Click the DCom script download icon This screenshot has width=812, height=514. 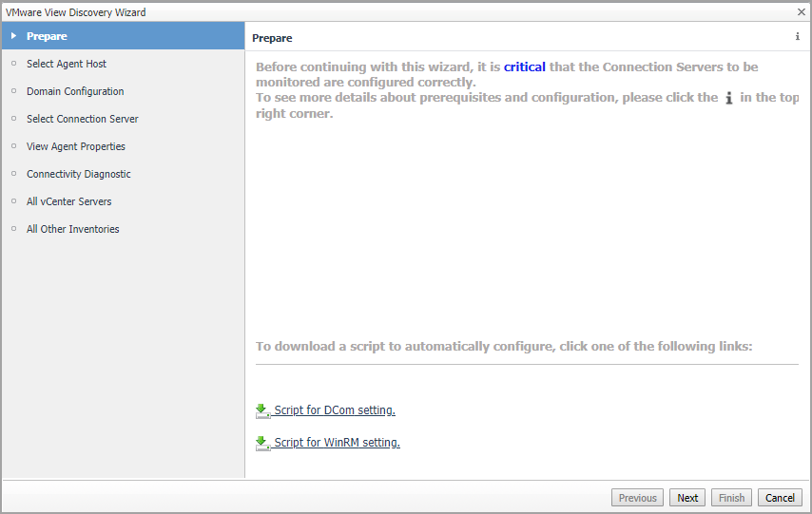point(262,410)
